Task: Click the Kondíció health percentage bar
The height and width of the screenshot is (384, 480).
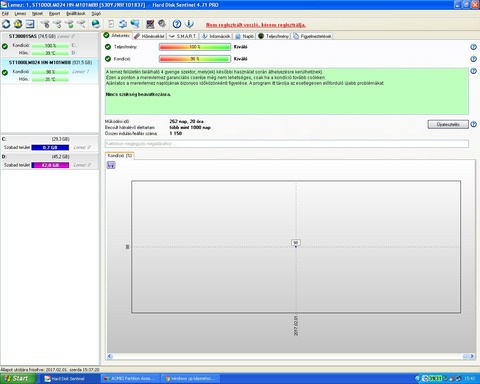Action: 195,59
